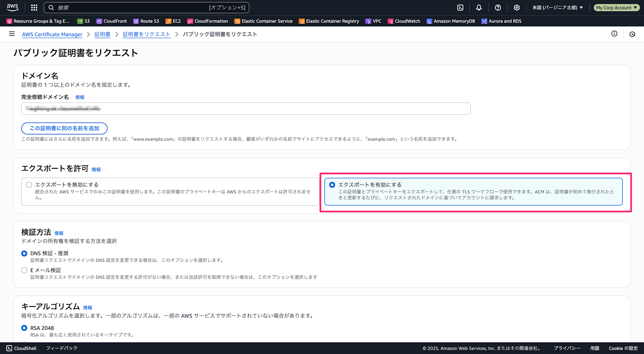The image size is (644, 354).
Task: Open Cookie の設定 footer link
Action: pos(623,348)
